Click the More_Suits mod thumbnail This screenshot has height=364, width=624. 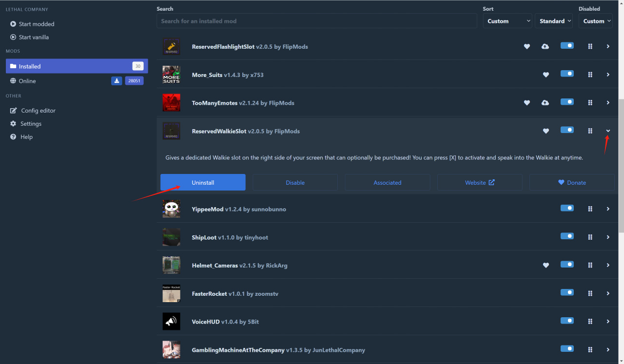point(171,75)
